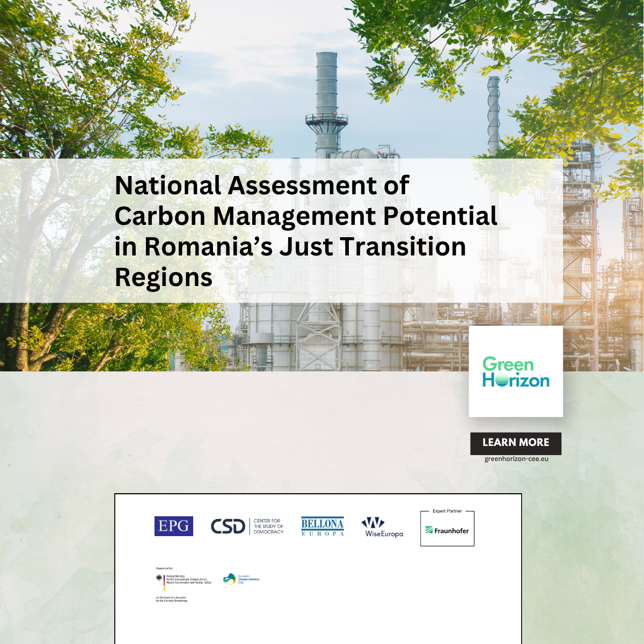Click 'in Romania's Just Transition' title line
644x644 pixels.
coord(290,247)
